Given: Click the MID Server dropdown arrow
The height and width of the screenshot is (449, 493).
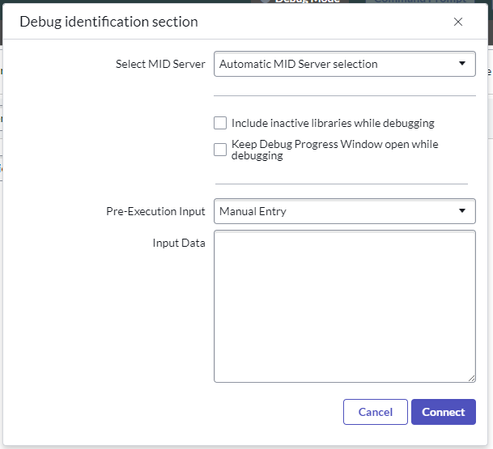Looking at the screenshot, I should pyautogui.click(x=462, y=63).
